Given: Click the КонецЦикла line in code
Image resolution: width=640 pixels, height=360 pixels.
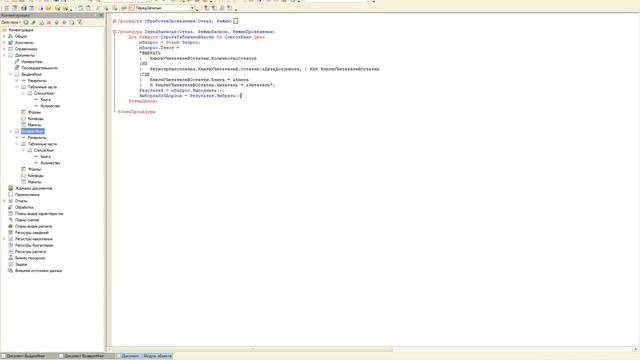Looking at the screenshot, I should pos(143,101).
